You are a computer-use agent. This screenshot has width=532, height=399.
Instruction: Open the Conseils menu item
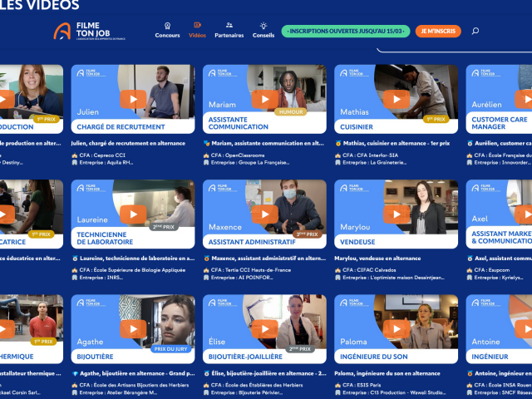pyautogui.click(x=264, y=30)
